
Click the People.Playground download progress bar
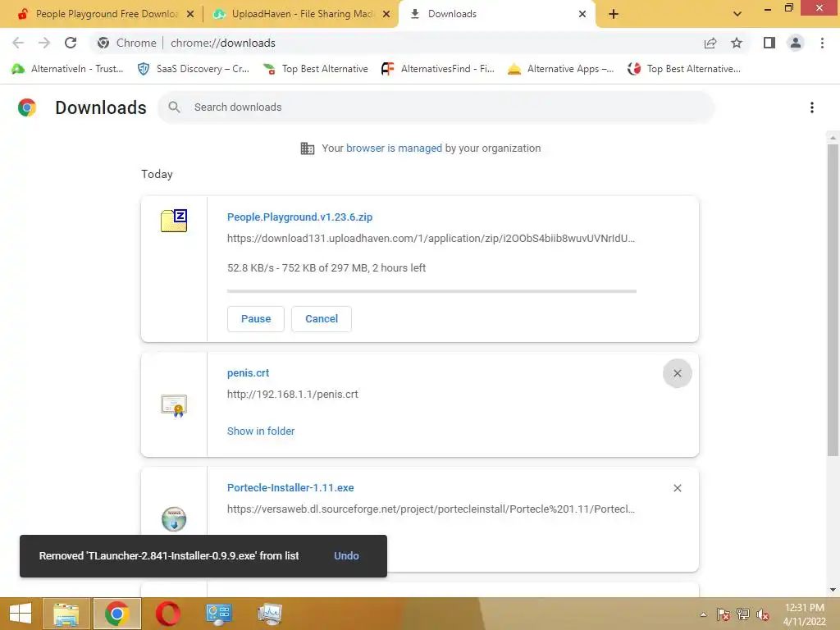431,291
